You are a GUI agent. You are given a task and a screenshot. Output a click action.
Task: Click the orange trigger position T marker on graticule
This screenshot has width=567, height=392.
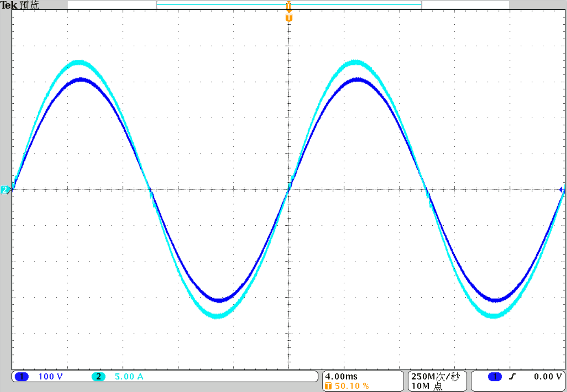point(289,17)
